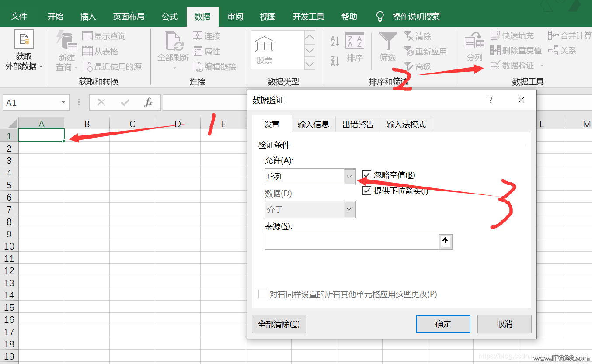592x364 pixels.
Task: Click into the 来源 input field
Action: 352,242
